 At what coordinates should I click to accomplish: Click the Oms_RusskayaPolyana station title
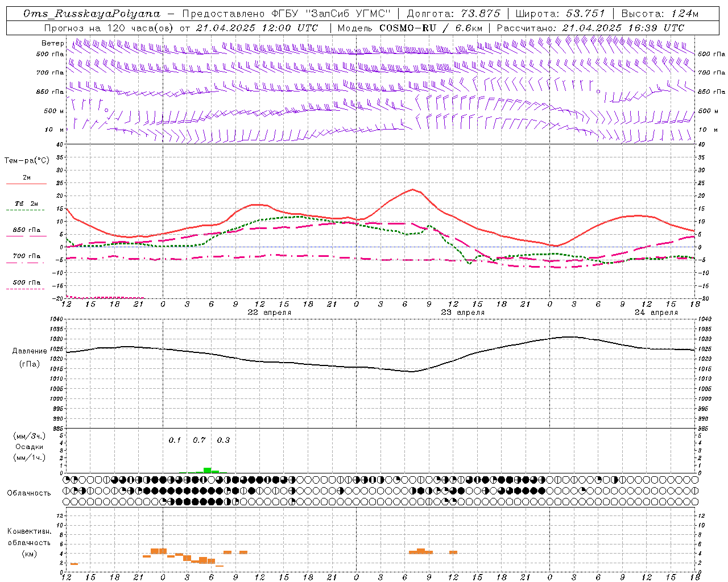click(x=92, y=14)
